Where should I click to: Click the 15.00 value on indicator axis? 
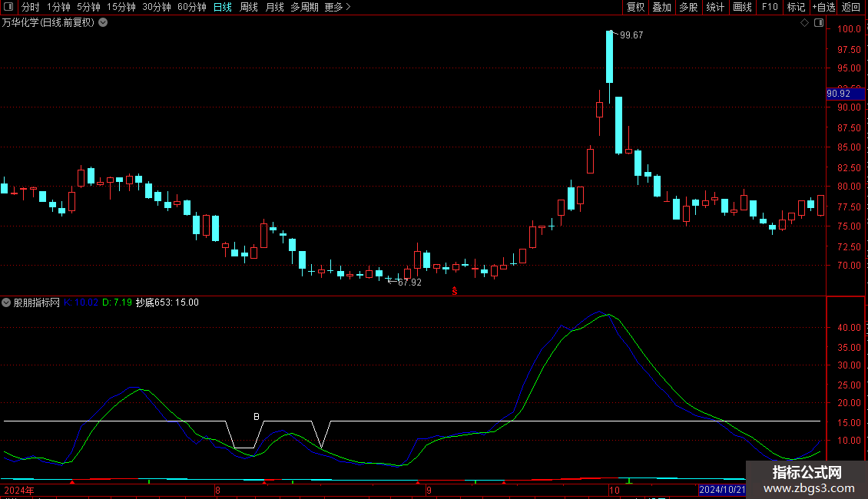coord(849,423)
